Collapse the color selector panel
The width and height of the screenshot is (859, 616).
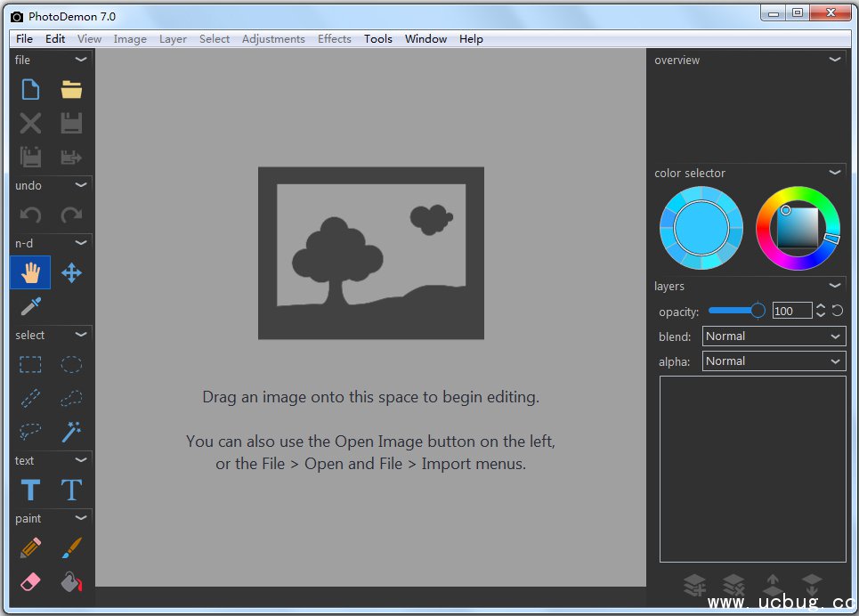[834, 173]
